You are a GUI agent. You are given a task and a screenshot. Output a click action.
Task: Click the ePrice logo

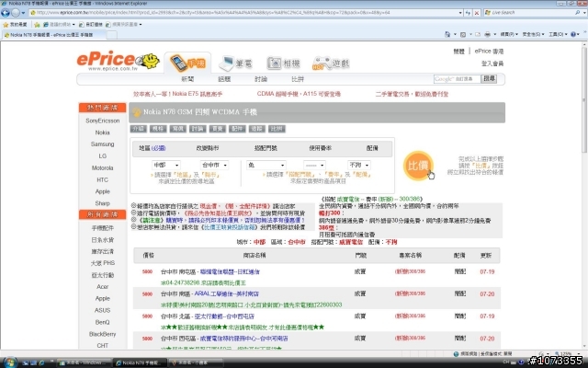(x=118, y=61)
